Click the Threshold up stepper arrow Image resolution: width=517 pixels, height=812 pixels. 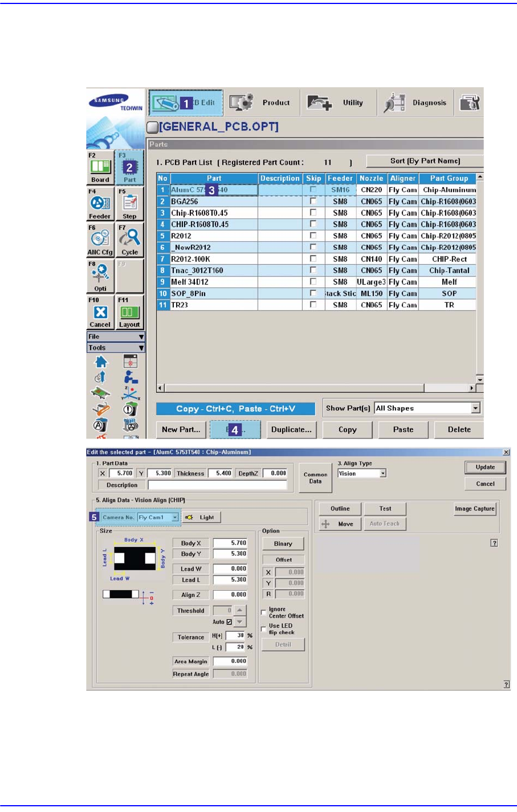(240, 610)
